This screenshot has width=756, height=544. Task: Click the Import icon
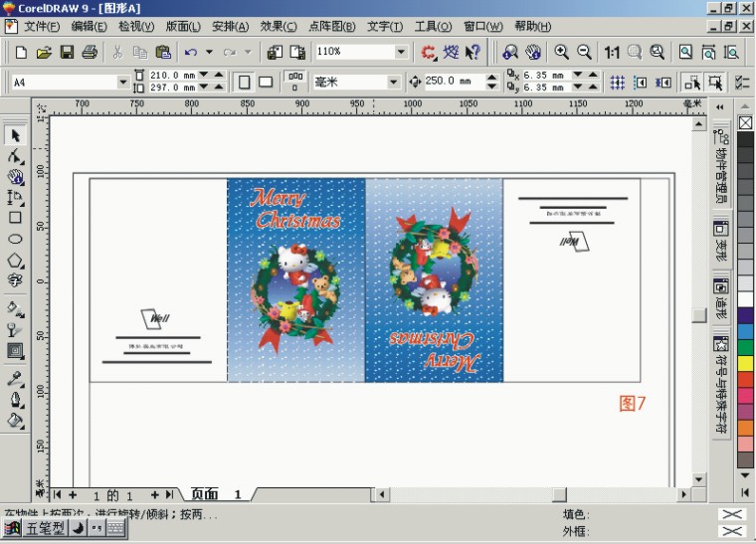tap(275, 52)
